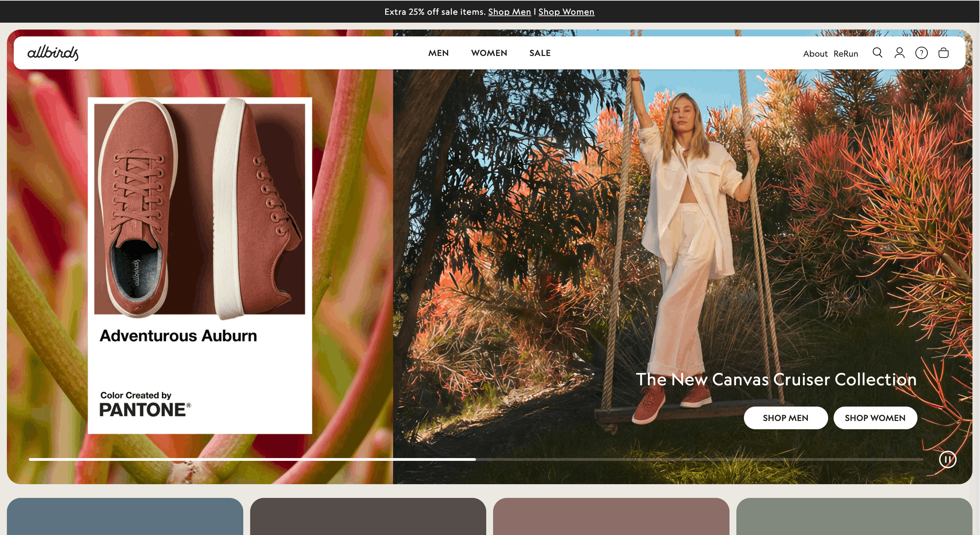Click the SHOP WOMEN hero button

click(875, 418)
